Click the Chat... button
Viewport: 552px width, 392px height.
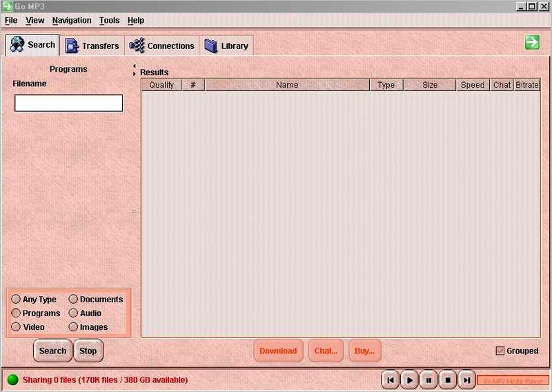tap(326, 351)
